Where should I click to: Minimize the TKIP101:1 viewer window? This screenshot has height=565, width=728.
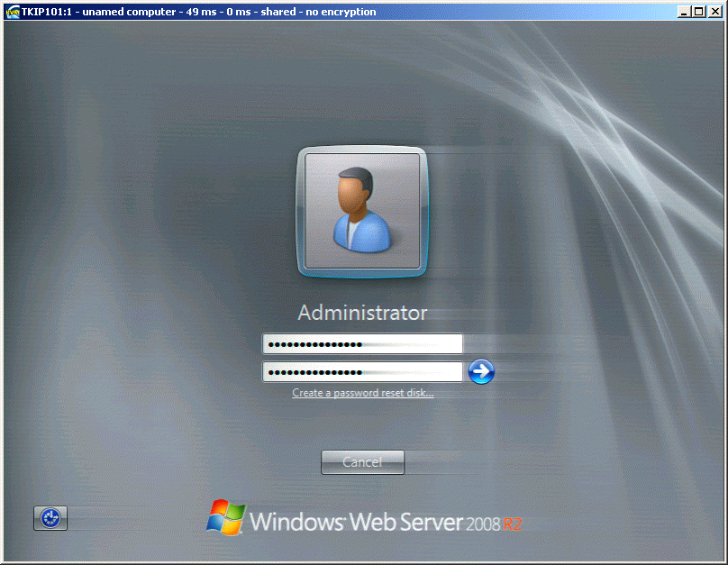point(683,12)
